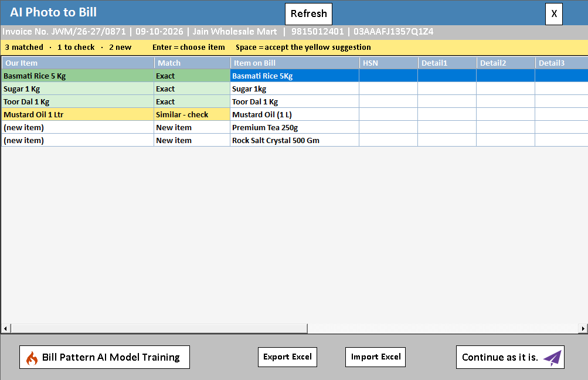Click the 'Item on Bill' column header
This screenshot has height=380, width=588.
(295, 63)
